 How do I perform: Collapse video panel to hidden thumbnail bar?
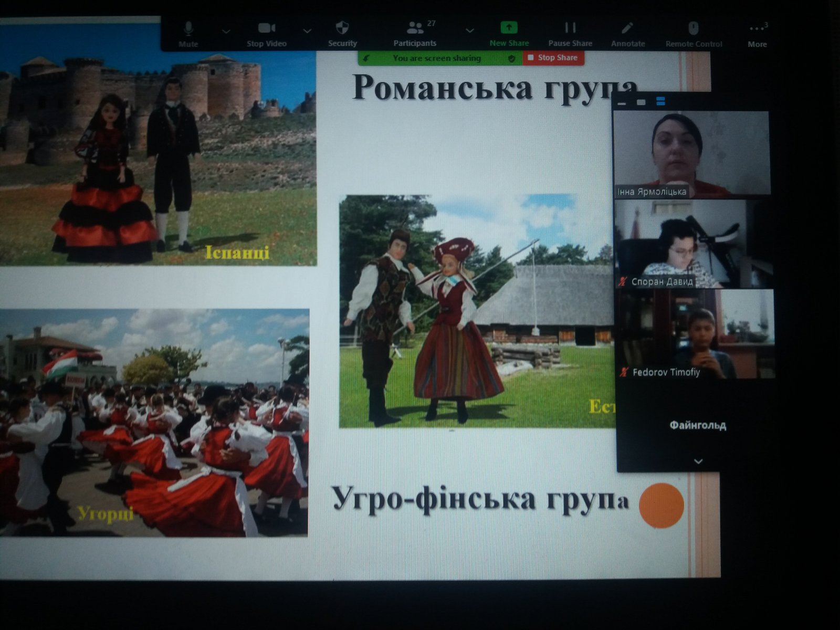tap(622, 103)
